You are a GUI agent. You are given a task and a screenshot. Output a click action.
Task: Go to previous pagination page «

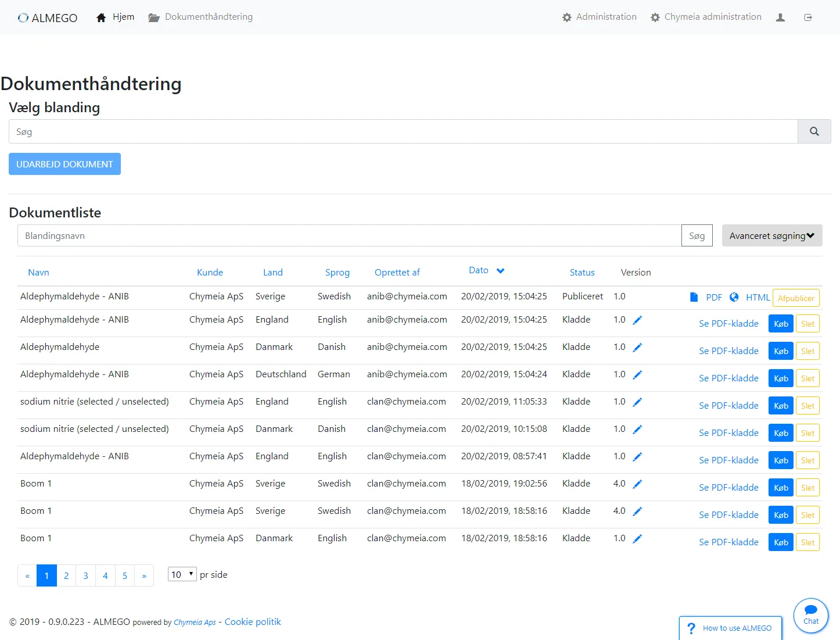coord(27,575)
